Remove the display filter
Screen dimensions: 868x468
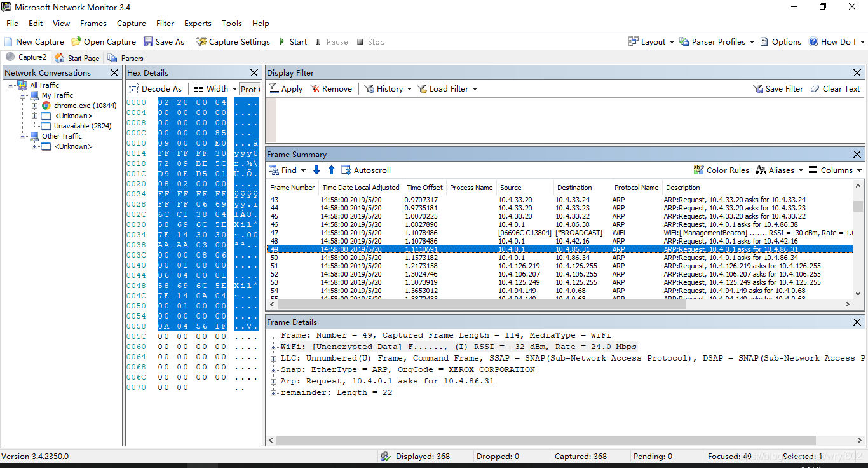click(x=331, y=89)
